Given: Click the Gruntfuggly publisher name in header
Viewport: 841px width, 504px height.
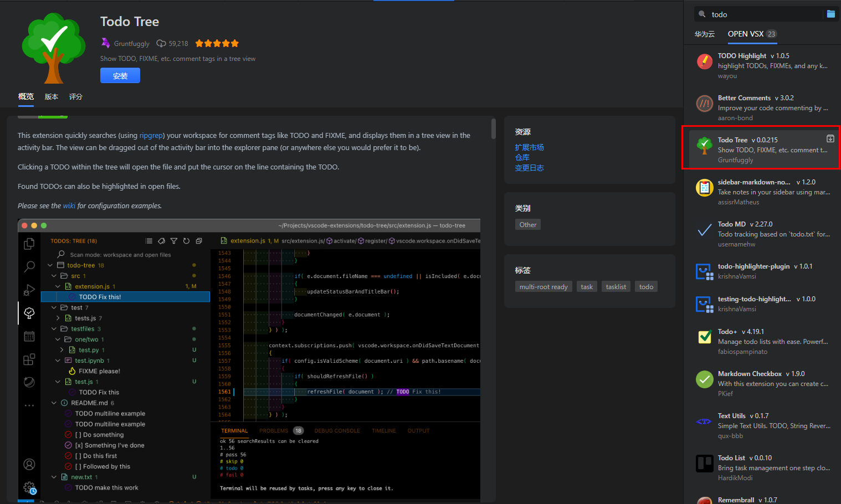Looking at the screenshot, I should point(132,43).
